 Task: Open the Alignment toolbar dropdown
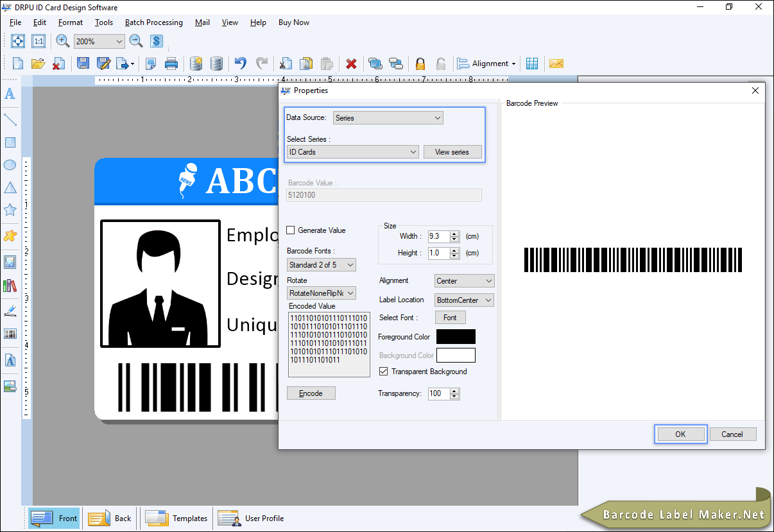pyautogui.click(x=487, y=64)
